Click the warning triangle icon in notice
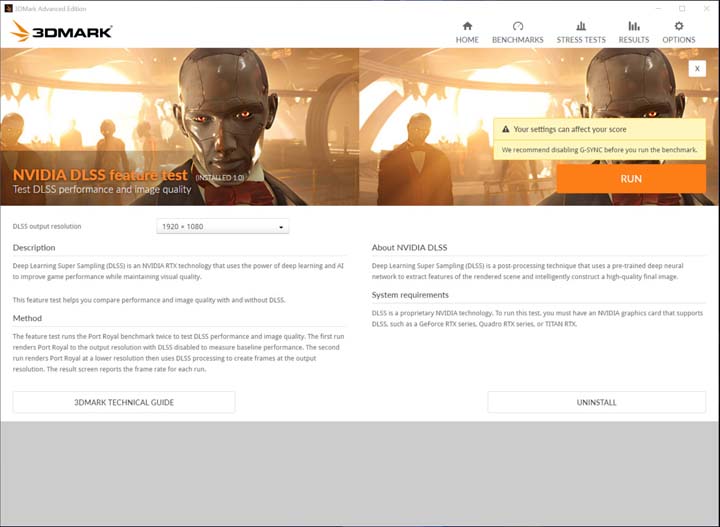The height and width of the screenshot is (527, 720). pos(506,129)
